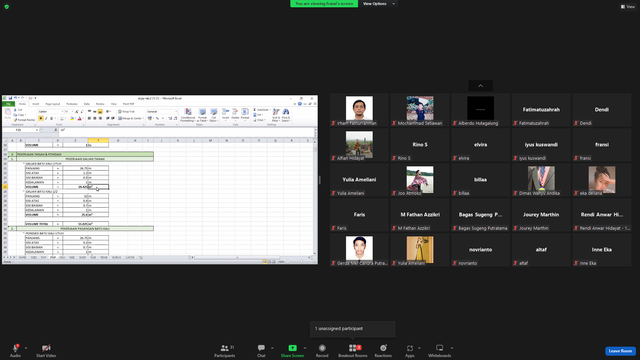The width and height of the screenshot is (640, 360).
Task: Switch to Excel Home tab
Action: [x=22, y=104]
